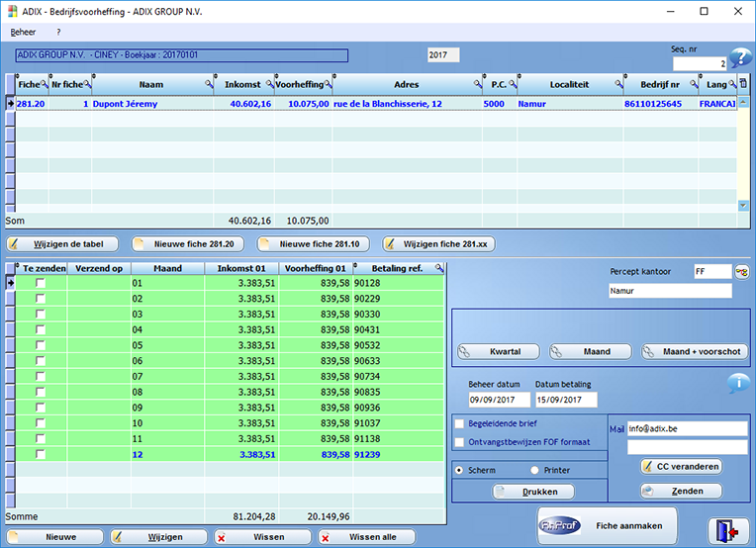This screenshot has width=756, height=548.
Task: Click Nieuwe fiche 281.20 button
Action: click(x=188, y=244)
